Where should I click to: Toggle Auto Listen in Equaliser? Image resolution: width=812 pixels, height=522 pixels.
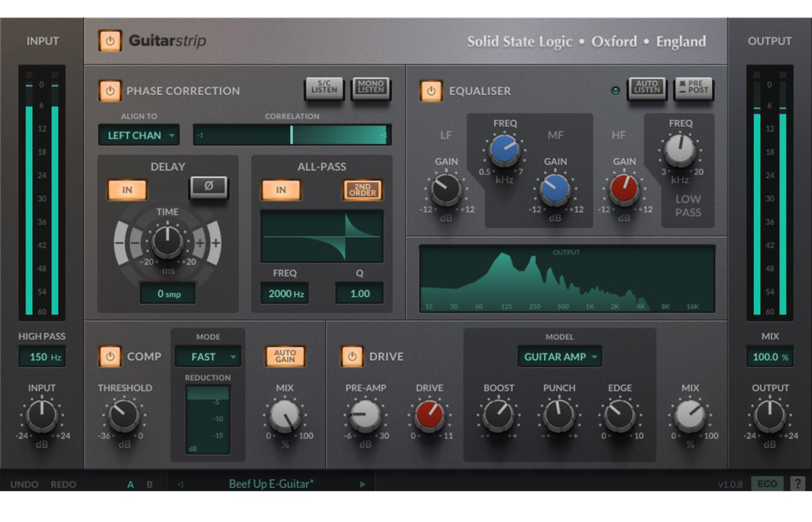(x=647, y=89)
